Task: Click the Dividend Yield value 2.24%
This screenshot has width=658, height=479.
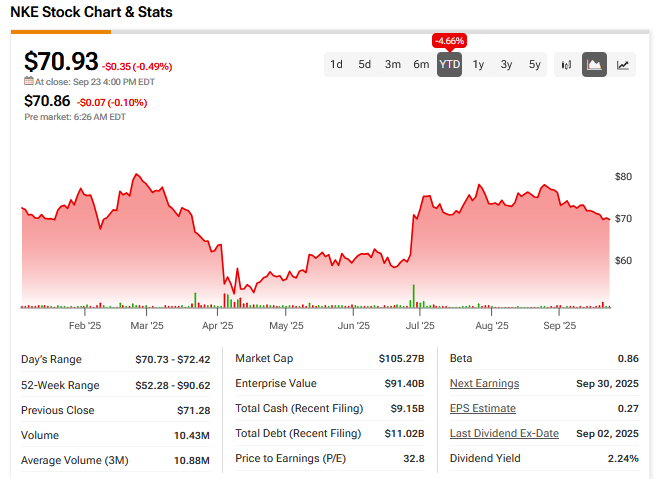Action: (x=623, y=459)
